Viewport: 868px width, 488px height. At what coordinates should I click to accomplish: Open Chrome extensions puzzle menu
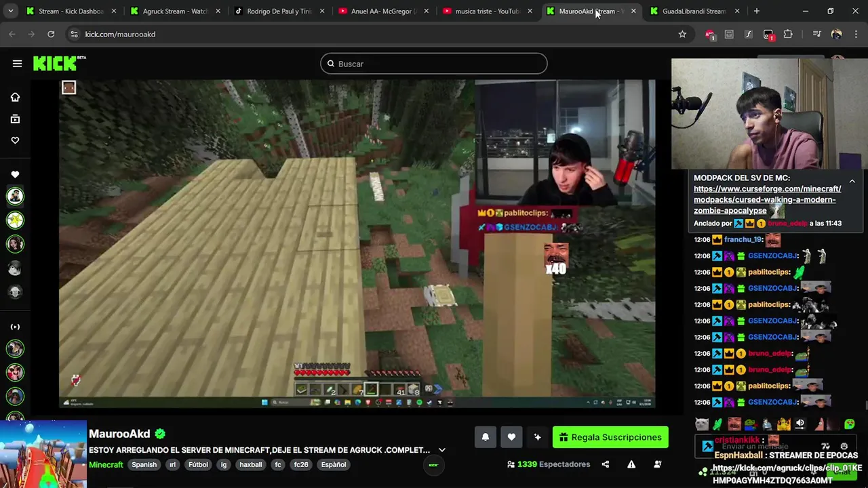[x=788, y=35]
